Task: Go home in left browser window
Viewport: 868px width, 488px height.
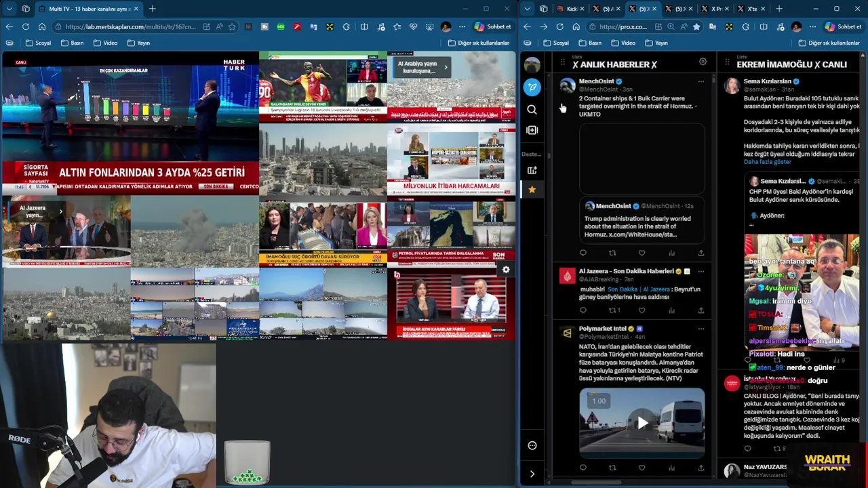Action: (x=42, y=26)
